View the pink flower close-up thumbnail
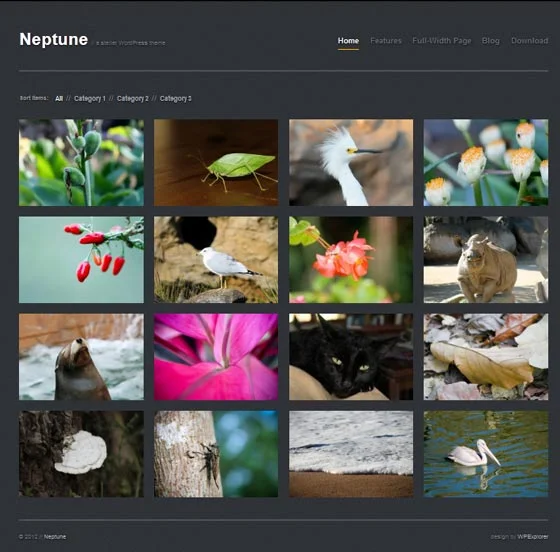Viewport: 560px width, 552px height. (x=216, y=357)
